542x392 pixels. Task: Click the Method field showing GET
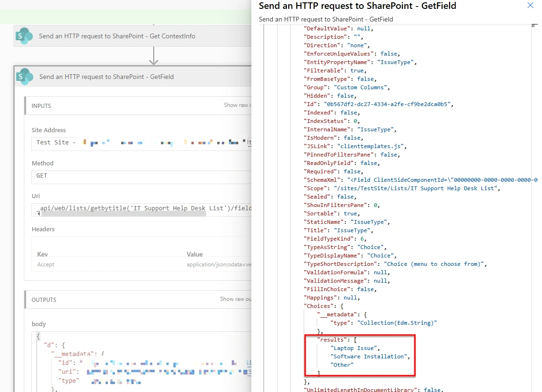[x=142, y=177]
